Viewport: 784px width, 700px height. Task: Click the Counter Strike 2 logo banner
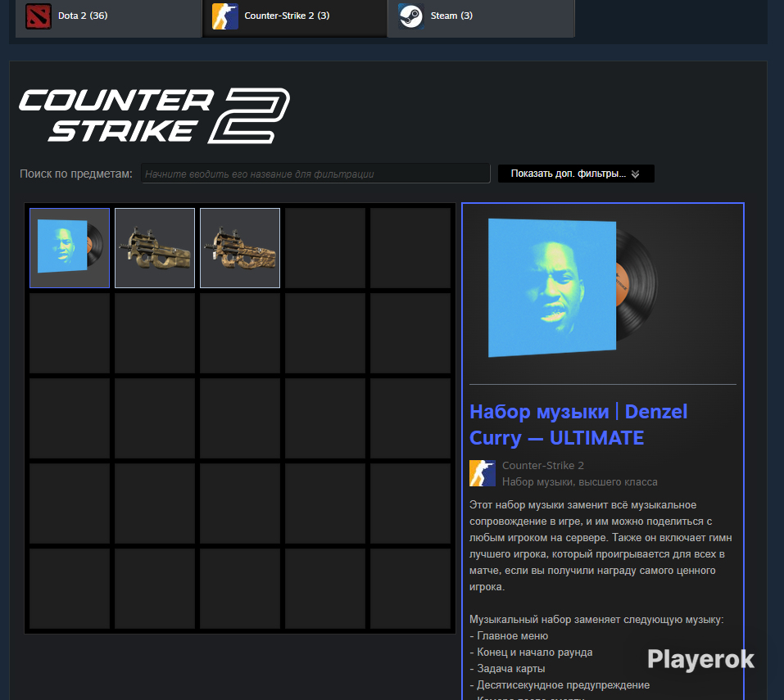pos(155,116)
